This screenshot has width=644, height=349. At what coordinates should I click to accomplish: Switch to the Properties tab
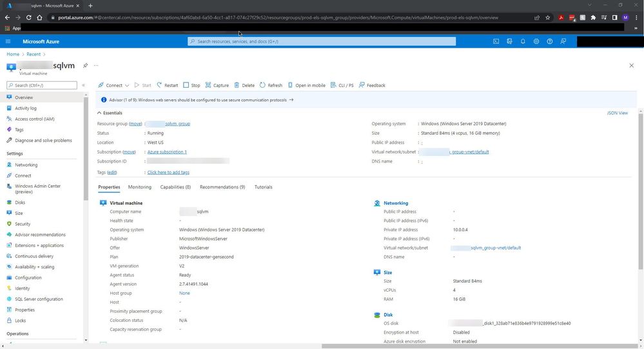109,187
